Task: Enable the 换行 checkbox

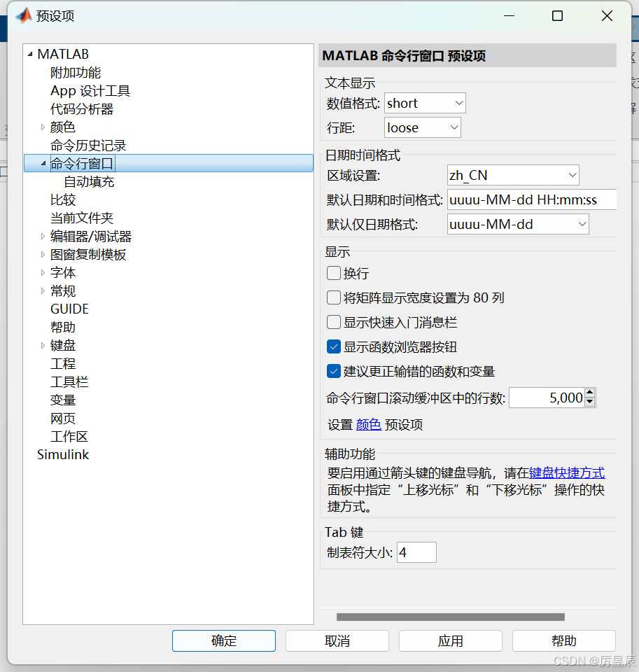Action: pos(333,273)
